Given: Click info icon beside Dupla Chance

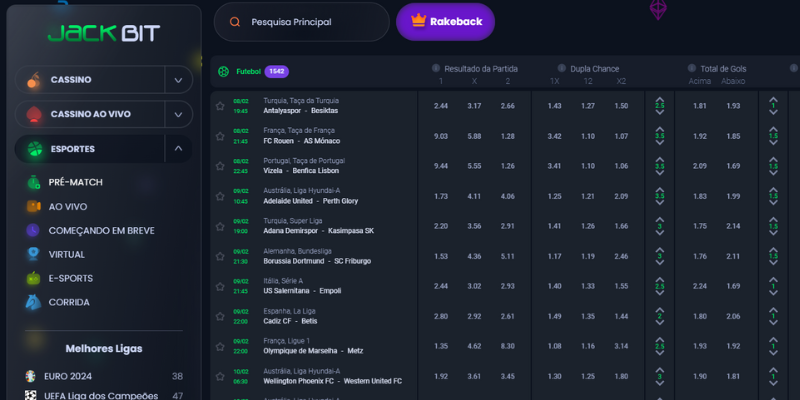Looking at the screenshot, I should click(562, 68).
